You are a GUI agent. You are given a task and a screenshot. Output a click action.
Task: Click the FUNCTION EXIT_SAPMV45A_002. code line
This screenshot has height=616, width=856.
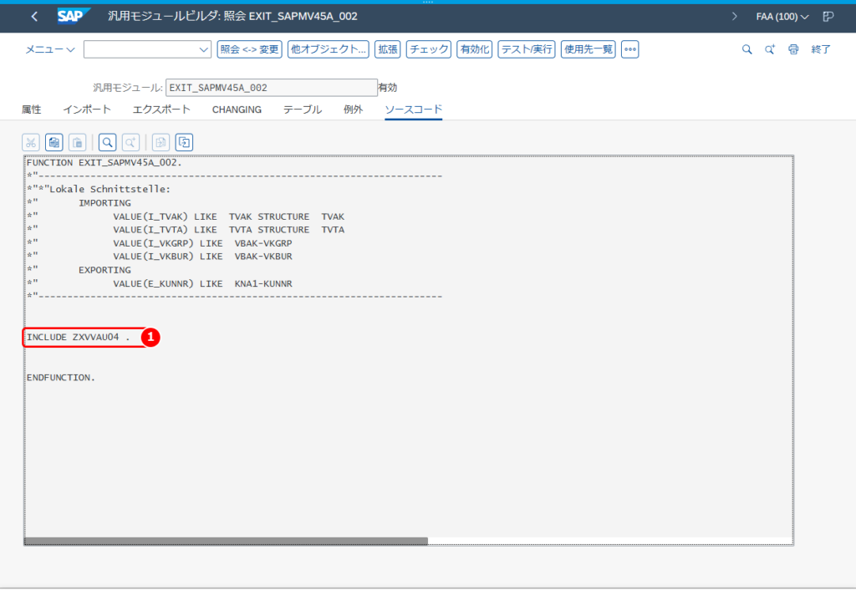click(104, 163)
